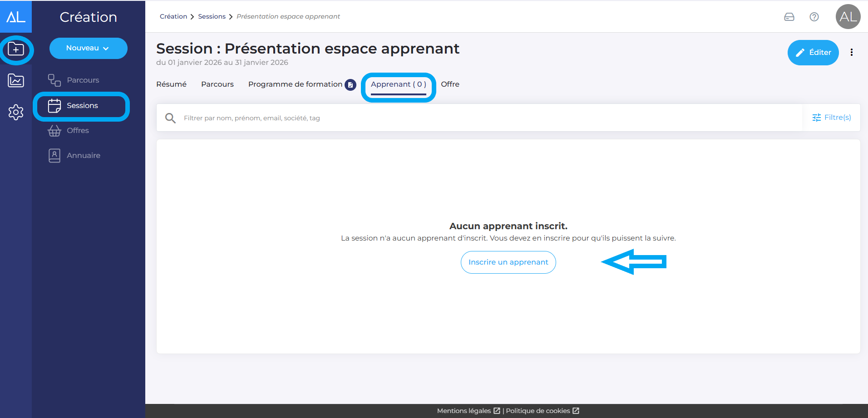Go to Offres in the sidebar
The width and height of the screenshot is (868, 418).
(78, 131)
